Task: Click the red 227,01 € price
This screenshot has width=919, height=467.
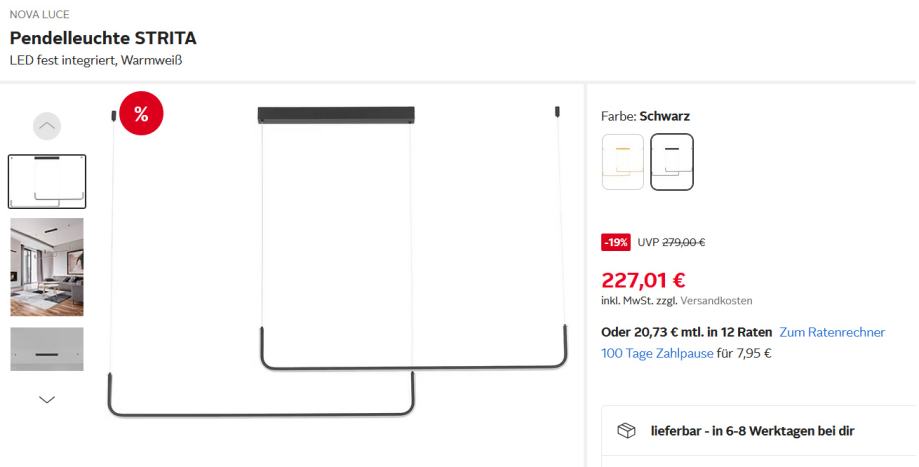Action: [x=643, y=279]
